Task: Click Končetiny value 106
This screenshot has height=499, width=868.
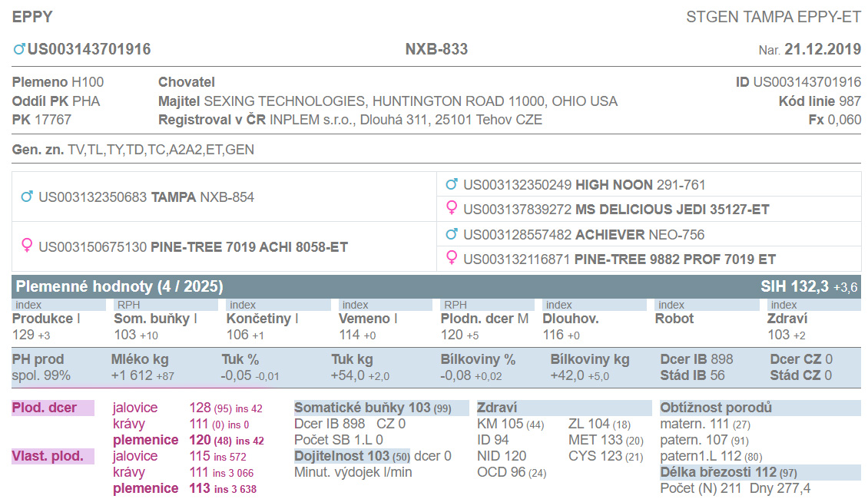Action: pyautogui.click(x=237, y=335)
